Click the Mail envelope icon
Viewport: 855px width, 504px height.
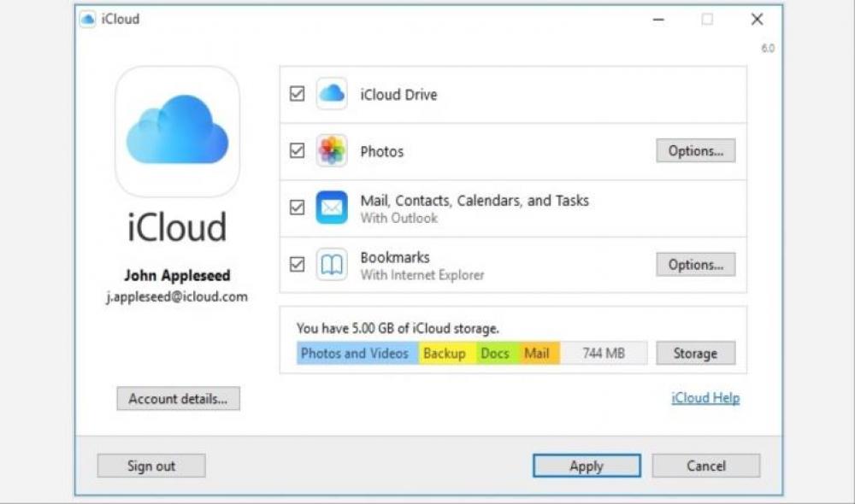coord(332,208)
